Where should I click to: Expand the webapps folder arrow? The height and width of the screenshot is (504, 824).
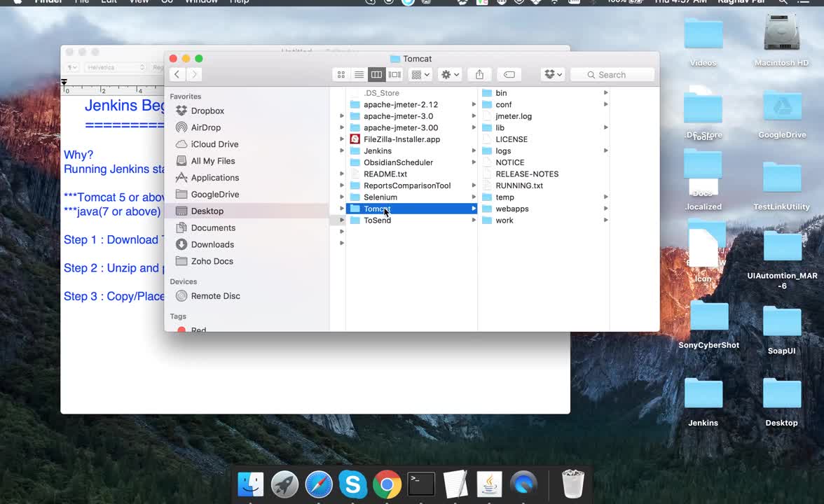click(x=606, y=209)
